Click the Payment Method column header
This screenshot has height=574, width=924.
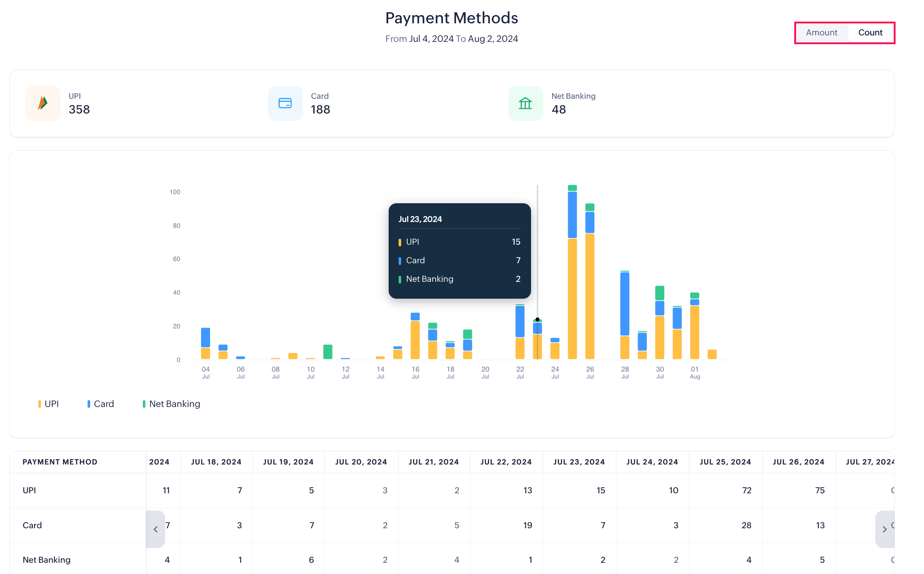(60, 462)
